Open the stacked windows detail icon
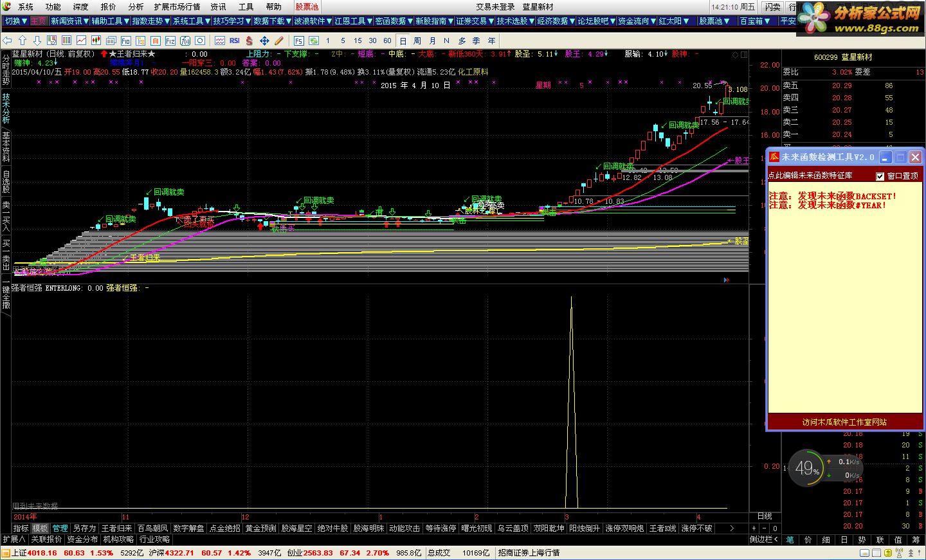926x560 pixels. point(111,41)
